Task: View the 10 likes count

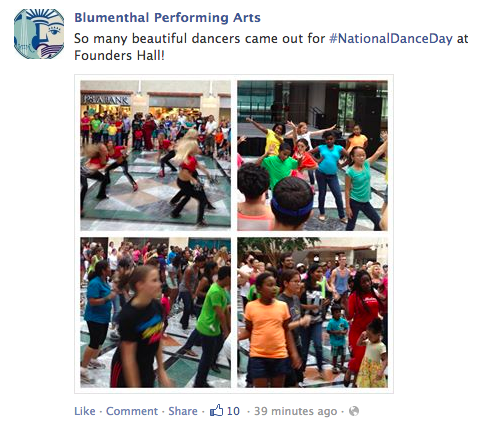Action: pyautogui.click(x=233, y=411)
